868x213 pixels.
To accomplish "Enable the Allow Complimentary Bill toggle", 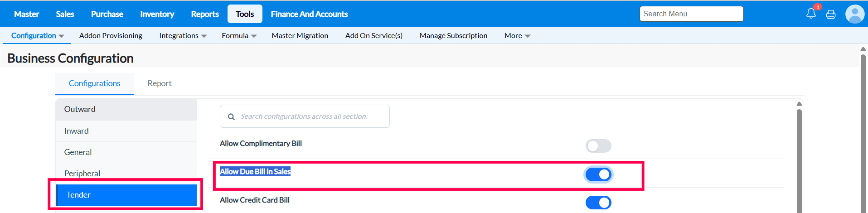I will coord(598,146).
